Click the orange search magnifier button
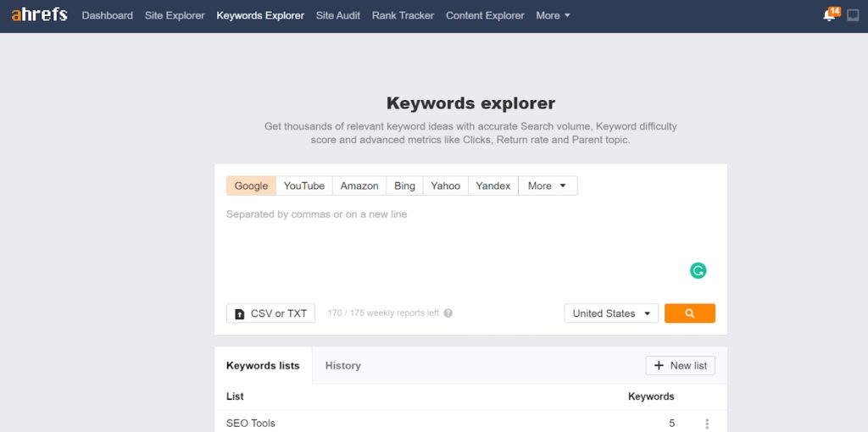This screenshot has width=868, height=432. pos(690,313)
